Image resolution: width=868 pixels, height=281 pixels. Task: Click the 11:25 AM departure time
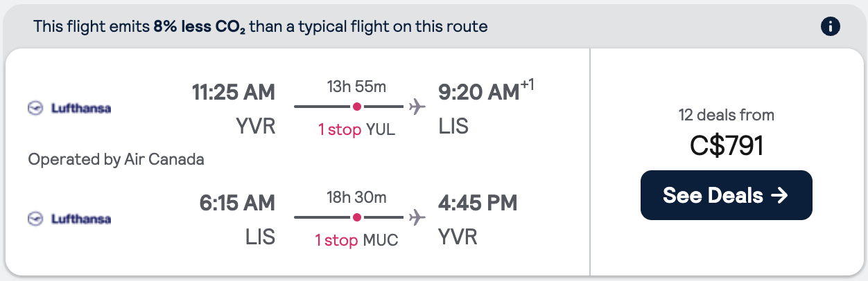point(234,91)
